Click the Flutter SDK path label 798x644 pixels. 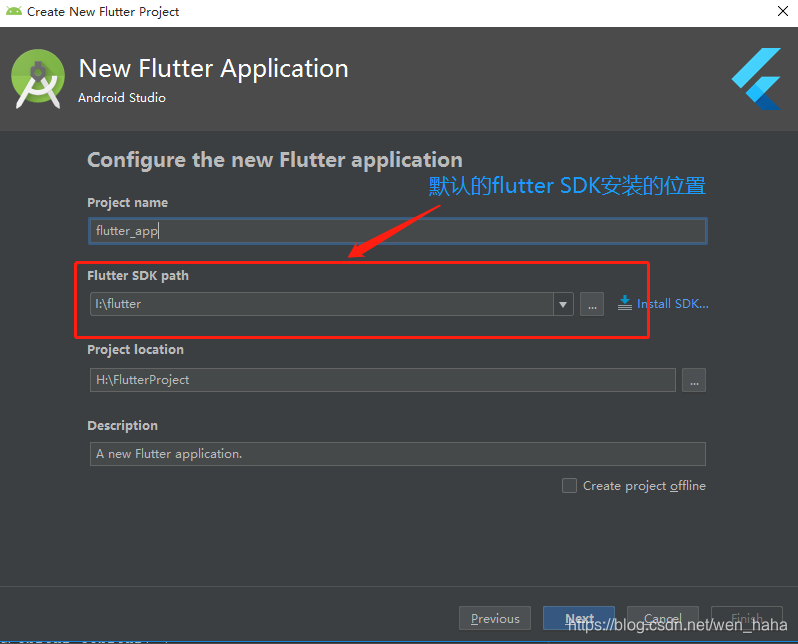[x=138, y=276]
